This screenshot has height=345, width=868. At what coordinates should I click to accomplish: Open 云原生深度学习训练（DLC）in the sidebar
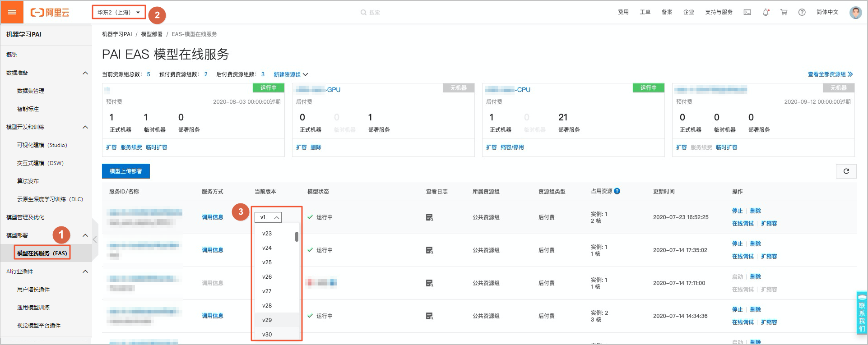coord(50,199)
